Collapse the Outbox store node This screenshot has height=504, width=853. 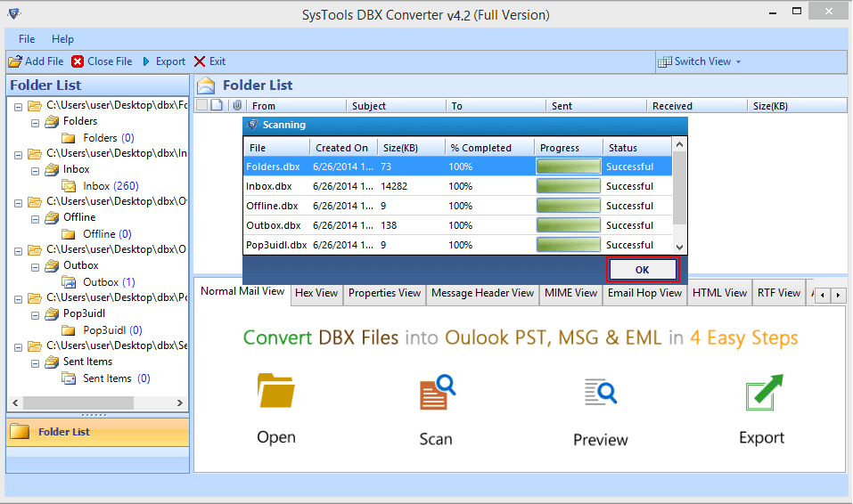coord(35,267)
